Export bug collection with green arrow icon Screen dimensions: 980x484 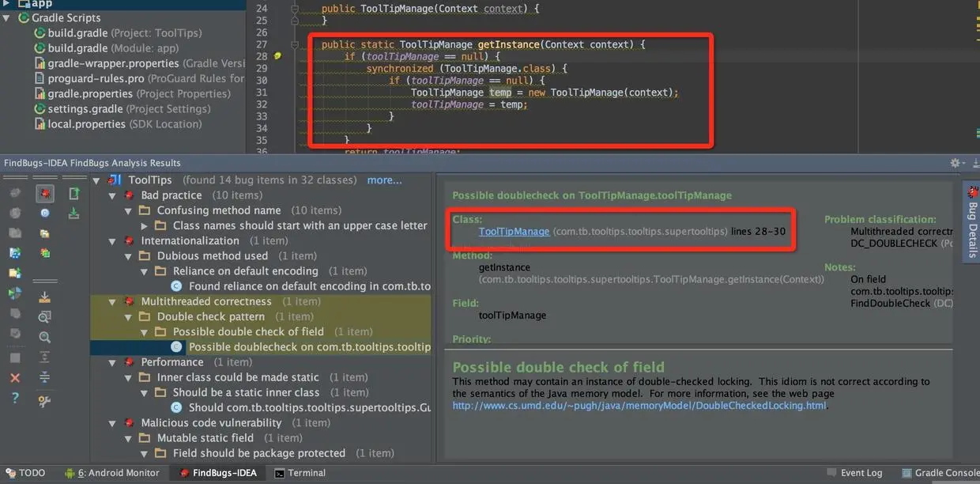click(73, 193)
